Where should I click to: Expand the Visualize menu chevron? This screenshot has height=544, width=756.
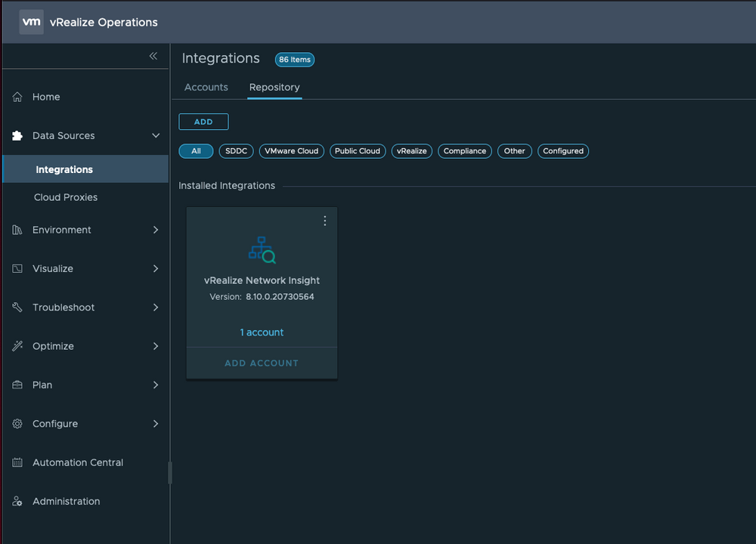click(x=156, y=268)
